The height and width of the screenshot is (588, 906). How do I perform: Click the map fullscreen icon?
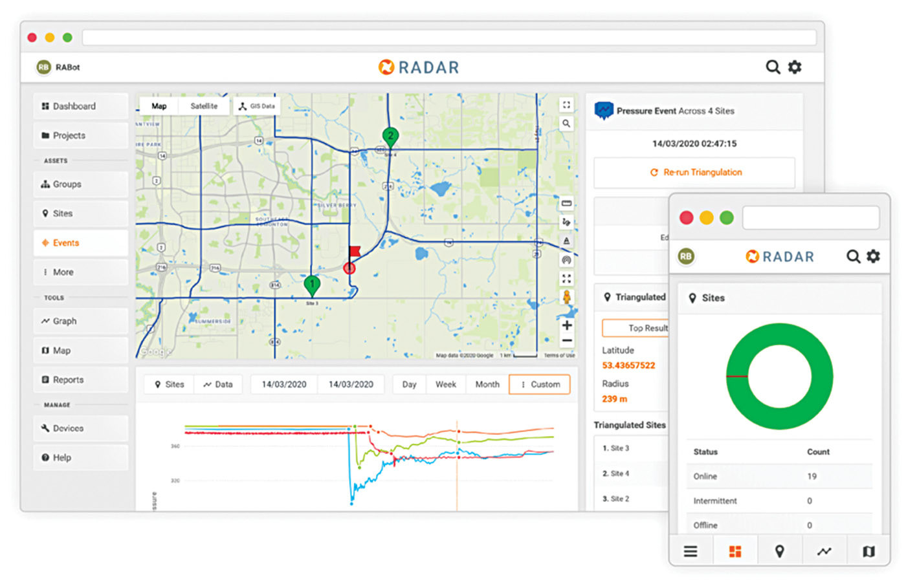coord(566,105)
